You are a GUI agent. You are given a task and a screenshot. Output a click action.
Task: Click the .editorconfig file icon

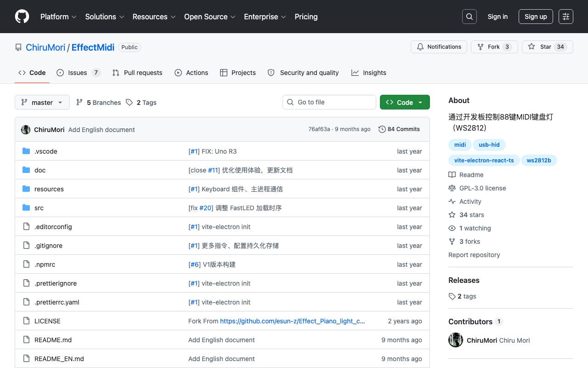click(26, 227)
